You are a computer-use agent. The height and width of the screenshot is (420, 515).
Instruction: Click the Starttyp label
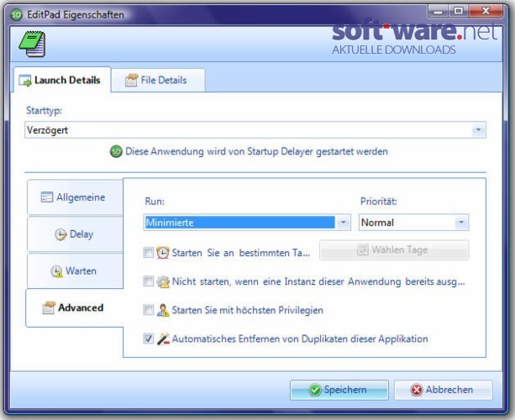pyautogui.click(x=44, y=111)
